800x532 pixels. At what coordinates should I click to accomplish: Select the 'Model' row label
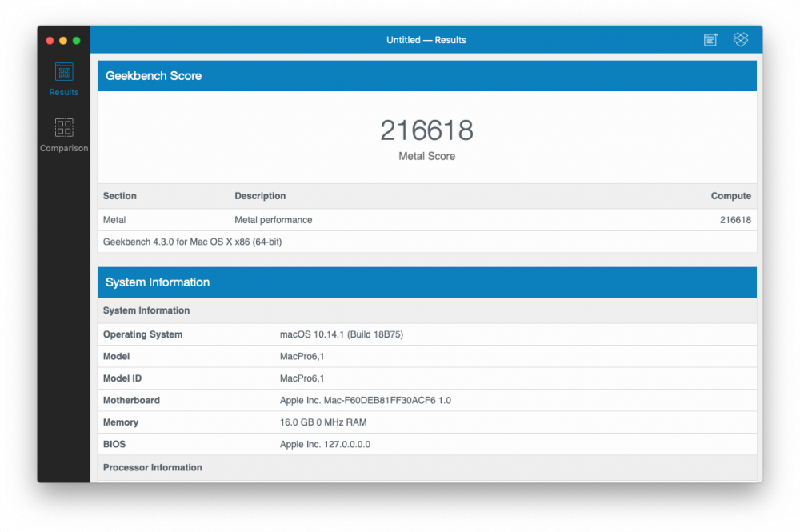tap(116, 357)
